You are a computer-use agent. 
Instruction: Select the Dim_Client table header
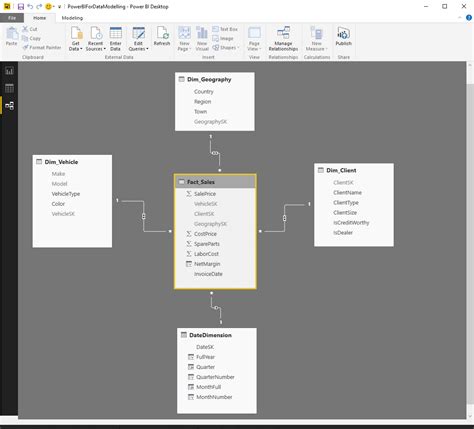pyautogui.click(x=354, y=170)
